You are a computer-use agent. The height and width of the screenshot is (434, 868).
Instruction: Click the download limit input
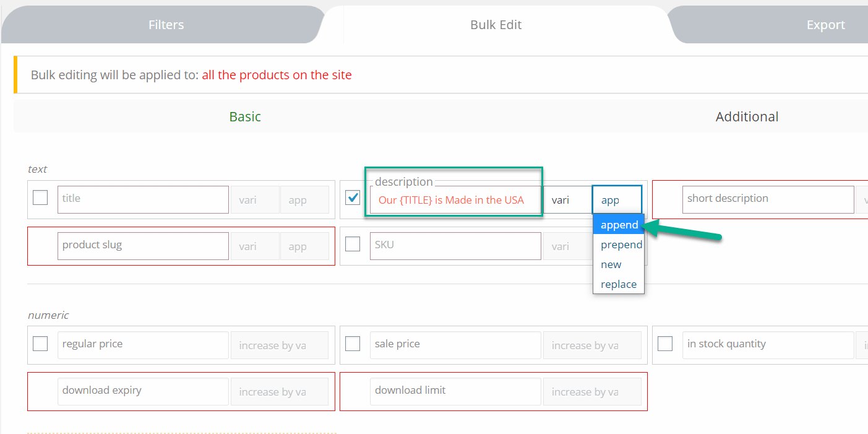point(455,391)
